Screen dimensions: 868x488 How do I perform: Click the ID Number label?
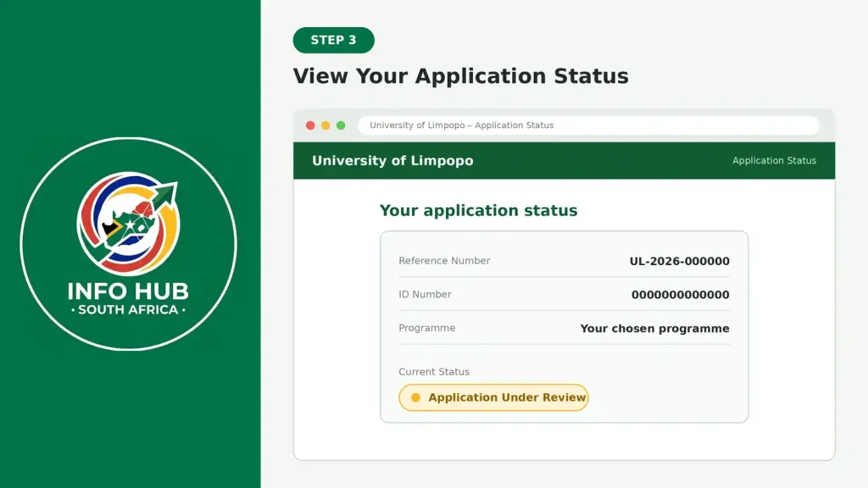pos(425,294)
